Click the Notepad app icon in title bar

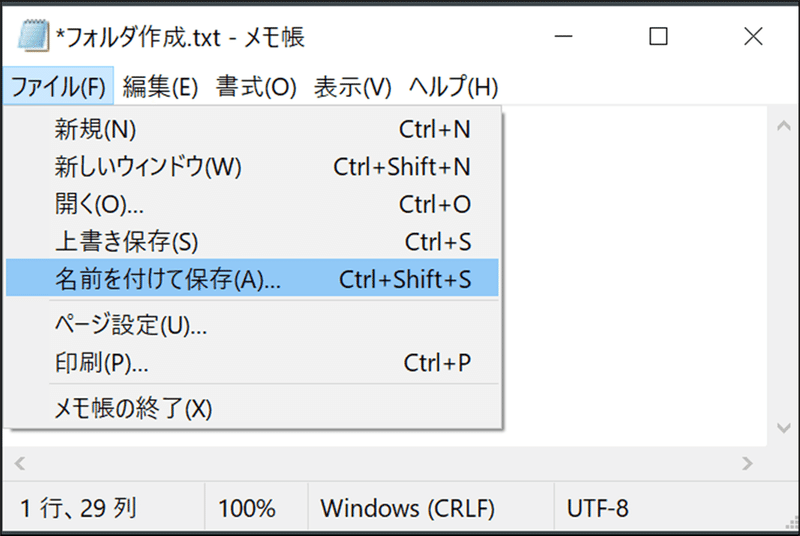32,38
